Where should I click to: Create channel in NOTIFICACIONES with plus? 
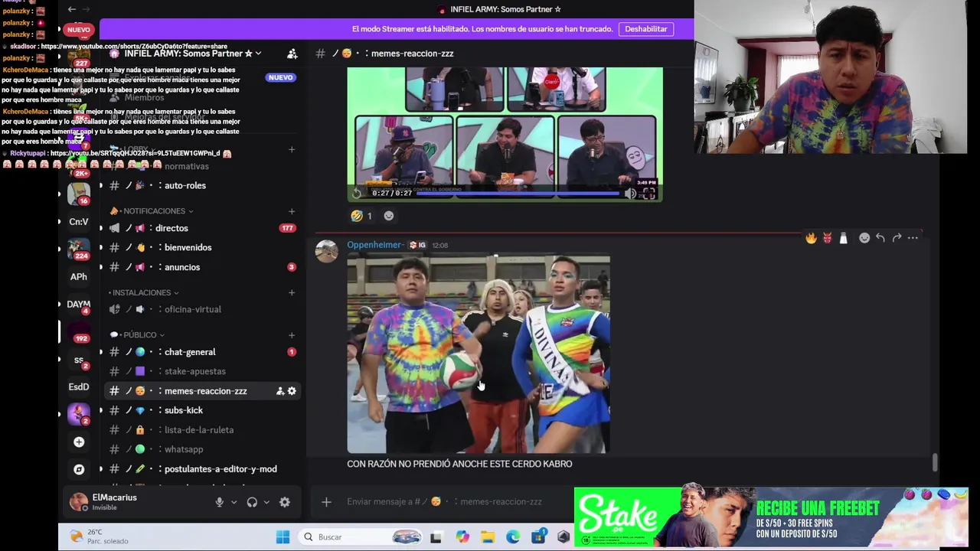292,211
